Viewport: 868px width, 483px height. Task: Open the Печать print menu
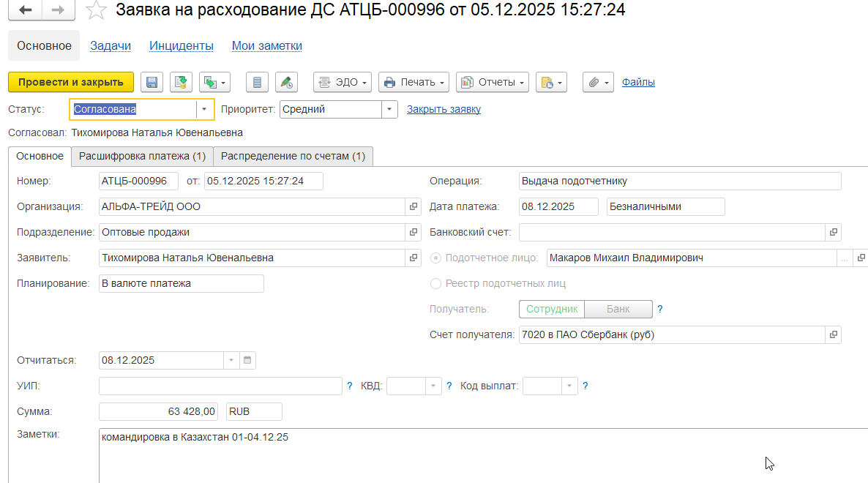click(x=414, y=82)
